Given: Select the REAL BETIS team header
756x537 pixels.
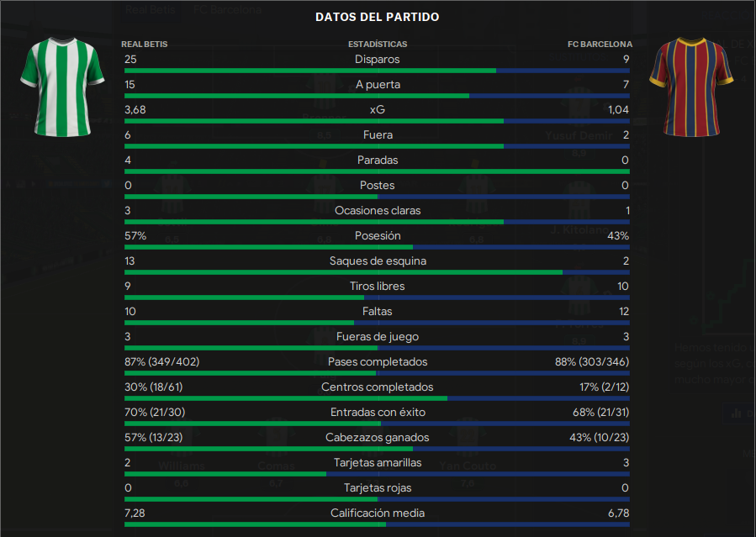Looking at the screenshot, I should pos(144,45).
